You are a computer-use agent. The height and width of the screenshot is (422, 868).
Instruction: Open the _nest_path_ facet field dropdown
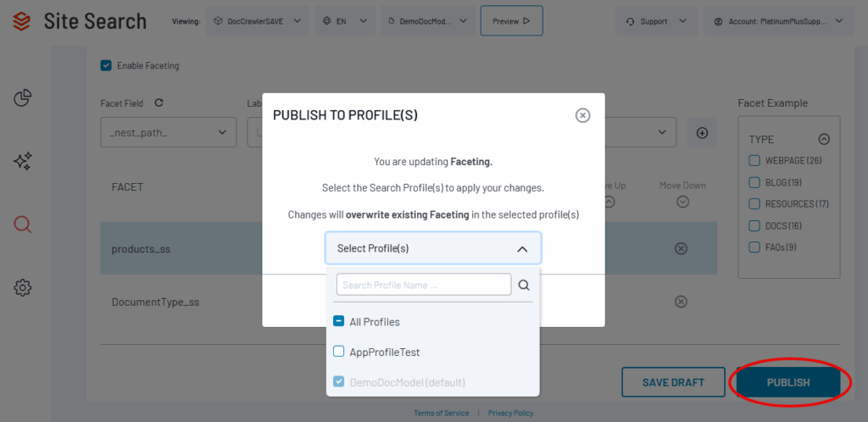(168, 132)
